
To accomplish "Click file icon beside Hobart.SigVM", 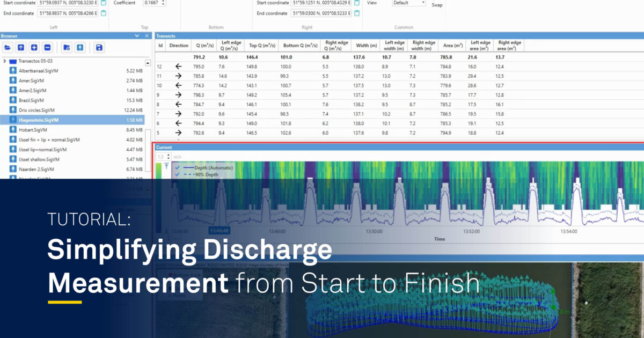I will pyautogui.click(x=13, y=130).
